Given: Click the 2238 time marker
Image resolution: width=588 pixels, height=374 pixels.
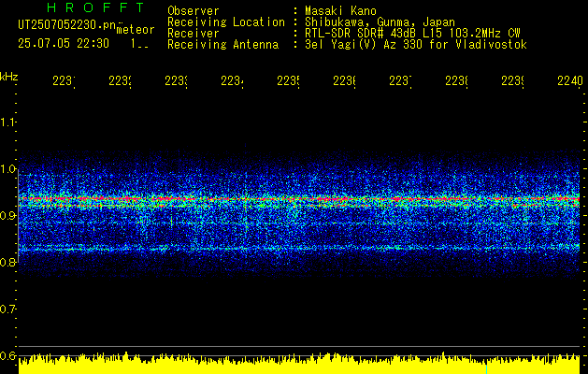Looking at the screenshot, I should (457, 80).
